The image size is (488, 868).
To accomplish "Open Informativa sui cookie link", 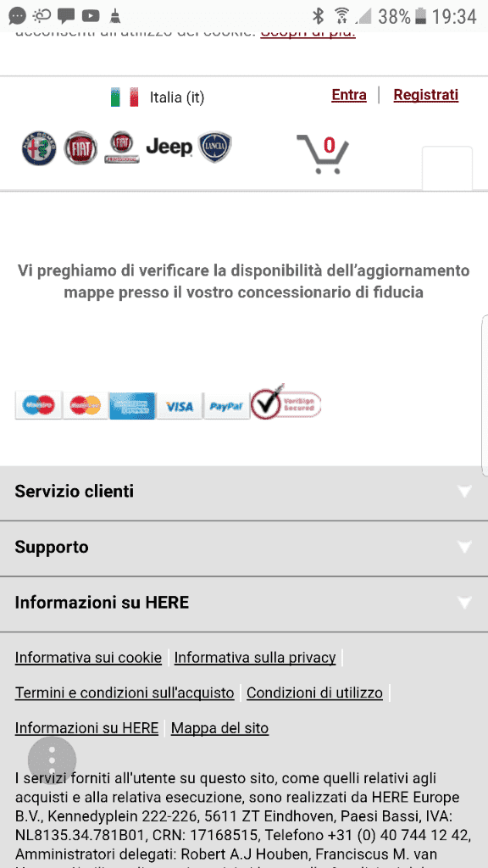I will coord(88,658).
